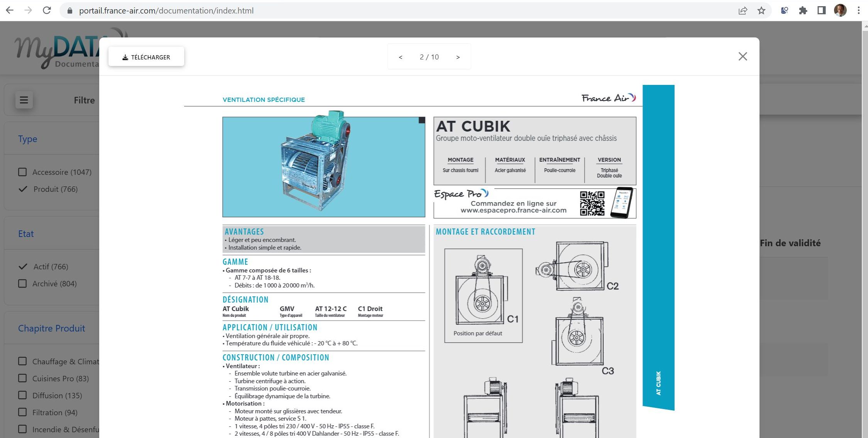
Task: Expand the Etat filter section
Action: coord(26,234)
